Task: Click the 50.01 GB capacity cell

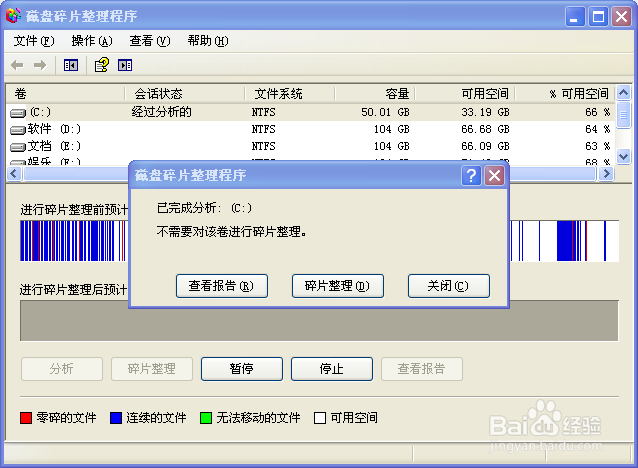Action: click(x=385, y=112)
